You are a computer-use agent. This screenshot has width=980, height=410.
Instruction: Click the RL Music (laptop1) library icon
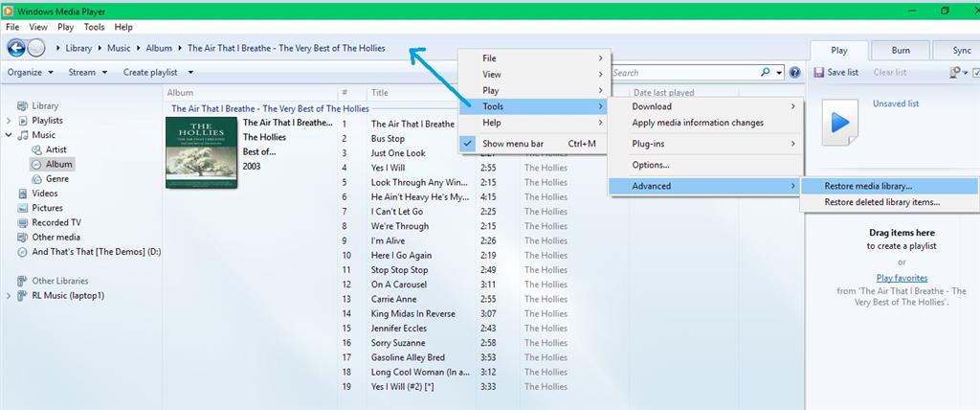click(x=23, y=295)
